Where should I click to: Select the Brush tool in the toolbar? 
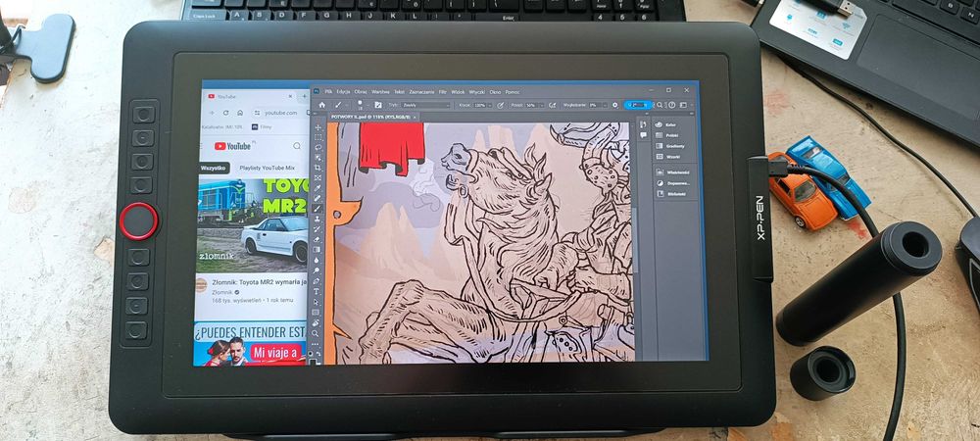tap(317, 209)
